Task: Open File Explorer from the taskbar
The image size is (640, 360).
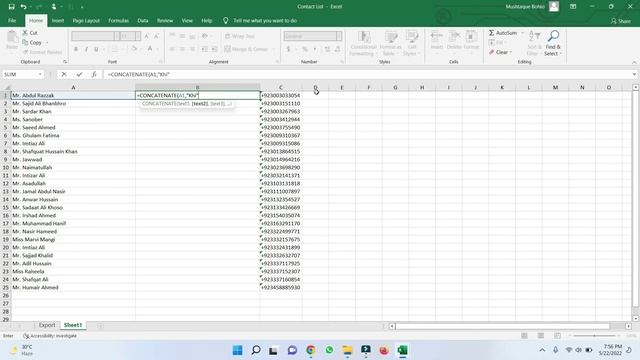Action: point(347,350)
